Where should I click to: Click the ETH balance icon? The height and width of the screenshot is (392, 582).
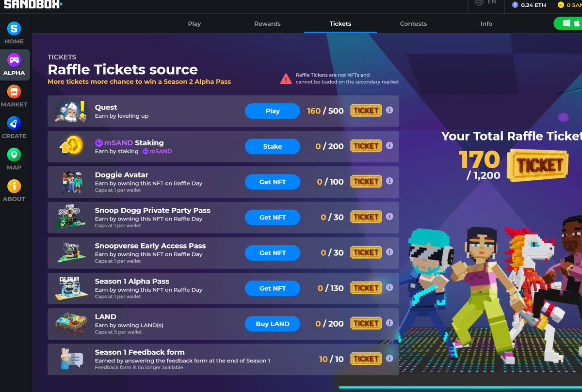[515, 5]
